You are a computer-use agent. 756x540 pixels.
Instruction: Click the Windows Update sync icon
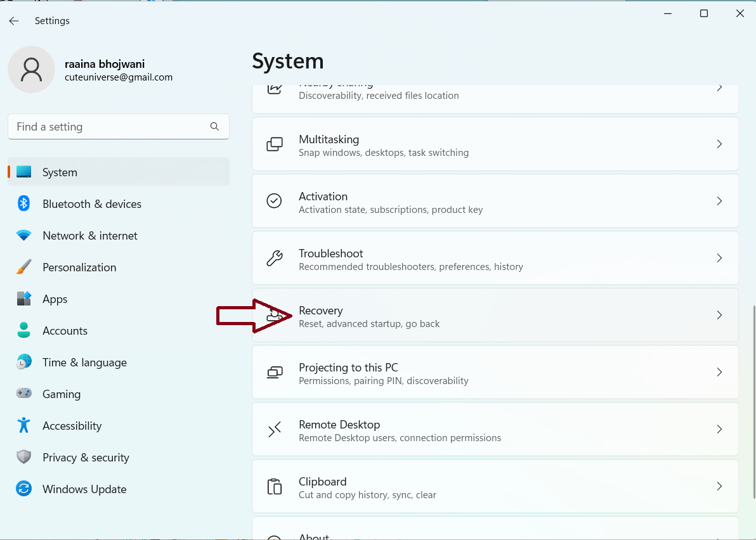(x=24, y=489)
